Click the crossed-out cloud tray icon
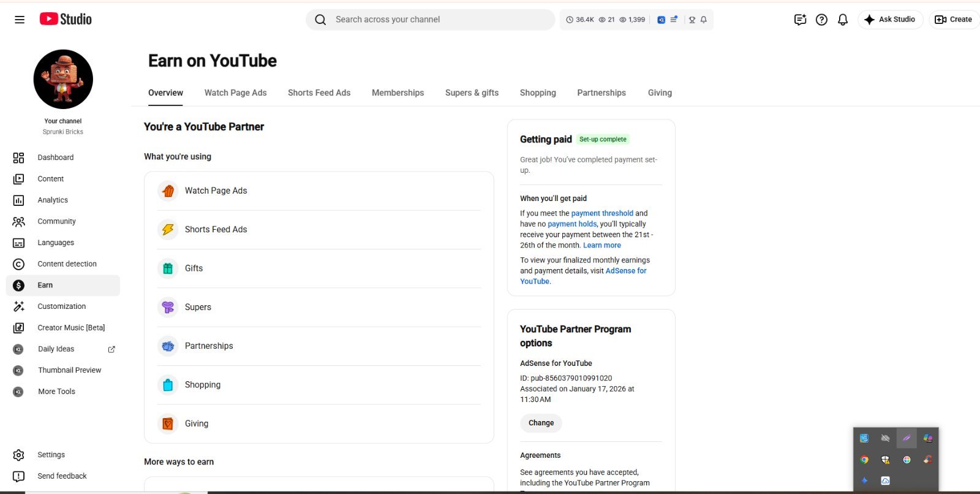Viewport: 980px width, 494px height. coord(885,438)
